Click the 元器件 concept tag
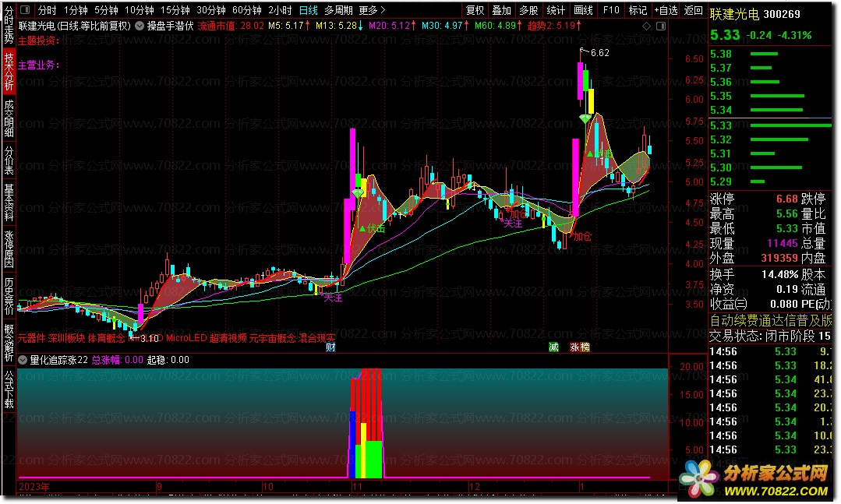 [x=32, y=338]
